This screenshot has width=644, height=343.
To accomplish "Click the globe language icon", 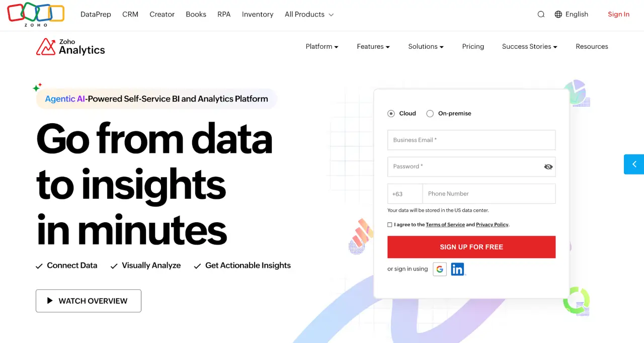I will coord(558,15).
